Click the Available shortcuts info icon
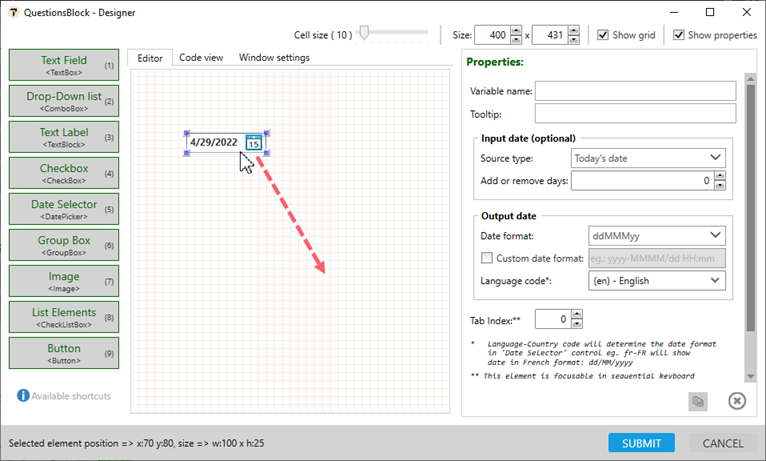 click(x=23, y=396)
